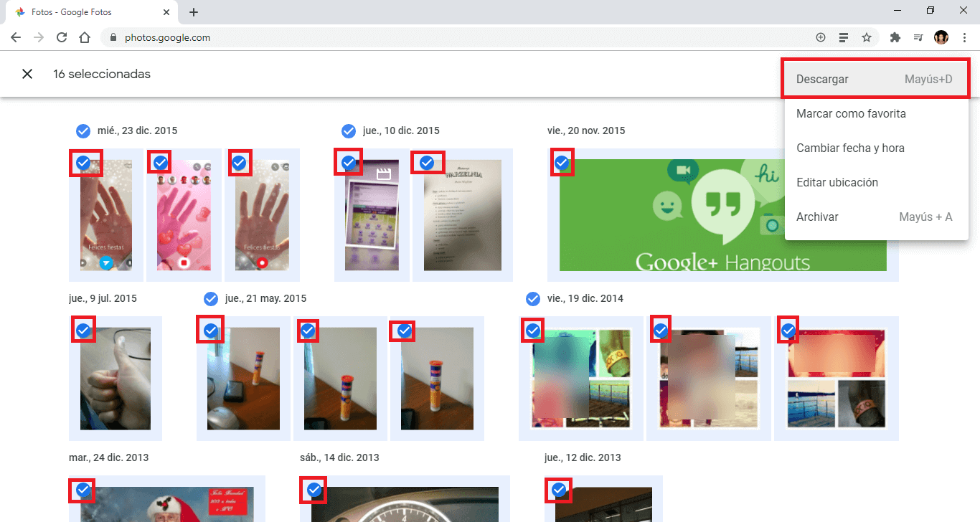This screenshot has width=980, height=522.
Task: Reload the photos.google.com page
Action: 62,37
